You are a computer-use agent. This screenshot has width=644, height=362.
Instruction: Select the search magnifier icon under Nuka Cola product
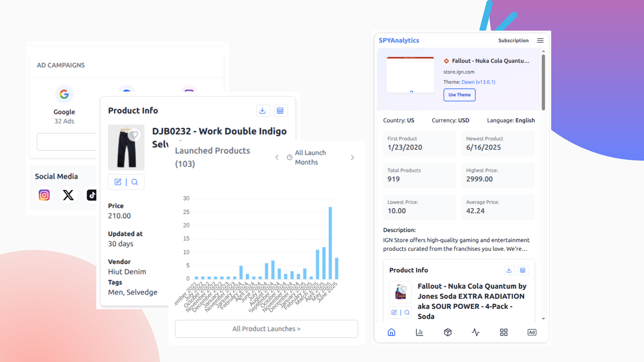click(407, 312)
